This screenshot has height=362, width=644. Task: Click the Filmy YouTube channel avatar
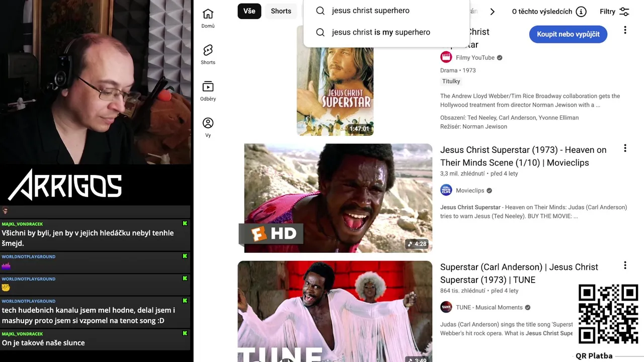446,57
